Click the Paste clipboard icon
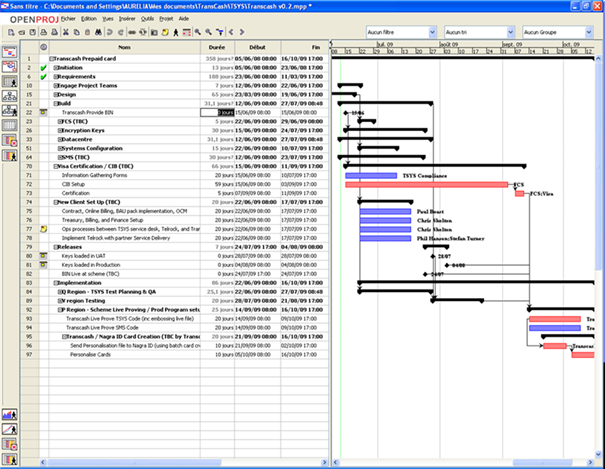The width and height of the screenshot is (605, 469). (87, 32)
